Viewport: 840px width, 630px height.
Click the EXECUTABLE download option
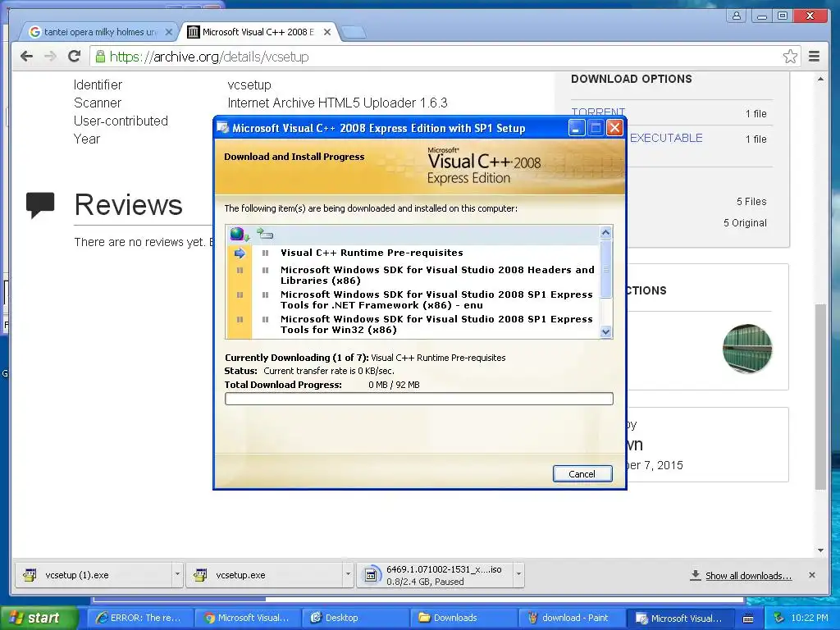point(666,138)
